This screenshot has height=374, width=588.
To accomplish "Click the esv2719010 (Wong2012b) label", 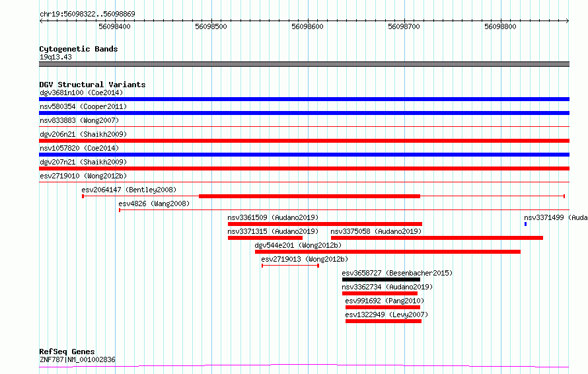I will point(83,176).
